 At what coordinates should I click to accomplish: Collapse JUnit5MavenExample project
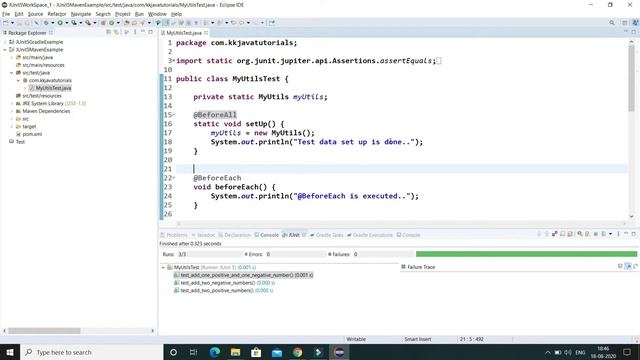(x=5, y=50)
